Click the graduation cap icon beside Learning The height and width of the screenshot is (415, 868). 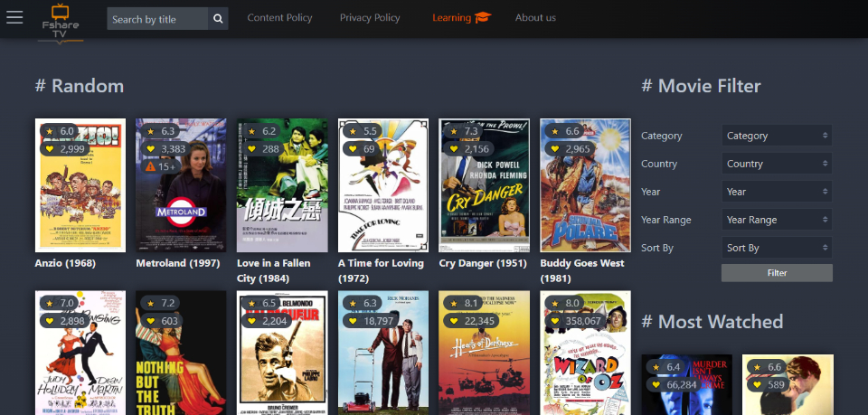483,18
